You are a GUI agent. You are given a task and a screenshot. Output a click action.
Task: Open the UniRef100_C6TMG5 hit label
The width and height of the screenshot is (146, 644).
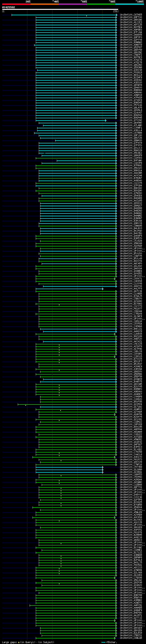pos(131,15)
